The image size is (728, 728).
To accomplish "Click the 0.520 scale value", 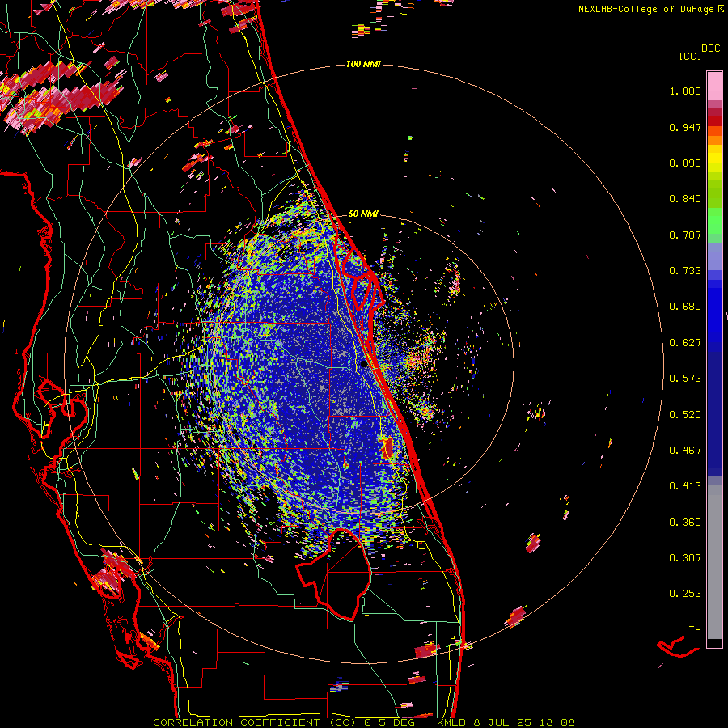I will tap(685, 415).
